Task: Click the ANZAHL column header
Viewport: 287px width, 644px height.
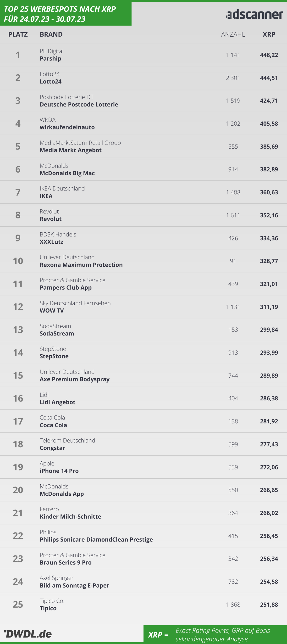Action: 233,34
